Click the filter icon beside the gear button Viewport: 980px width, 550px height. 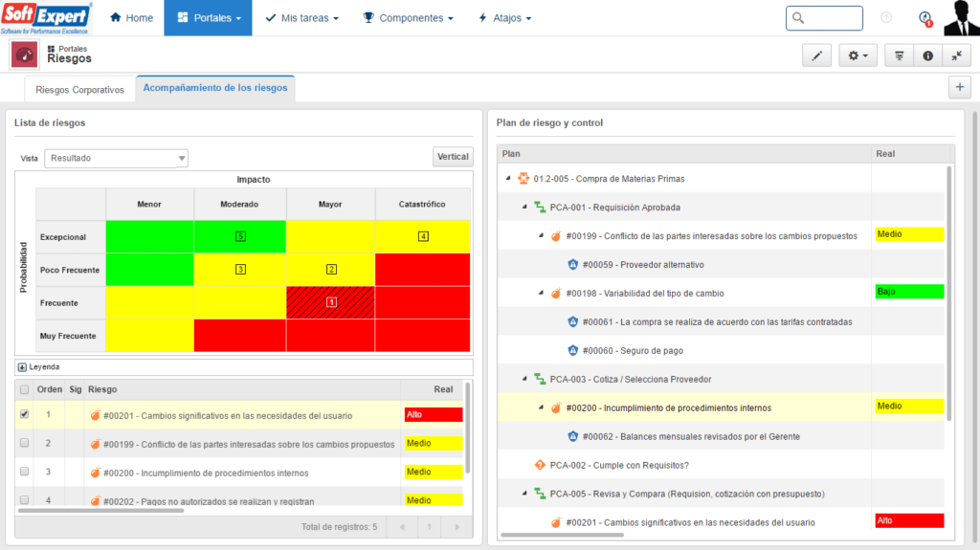(x=900, y=55)
